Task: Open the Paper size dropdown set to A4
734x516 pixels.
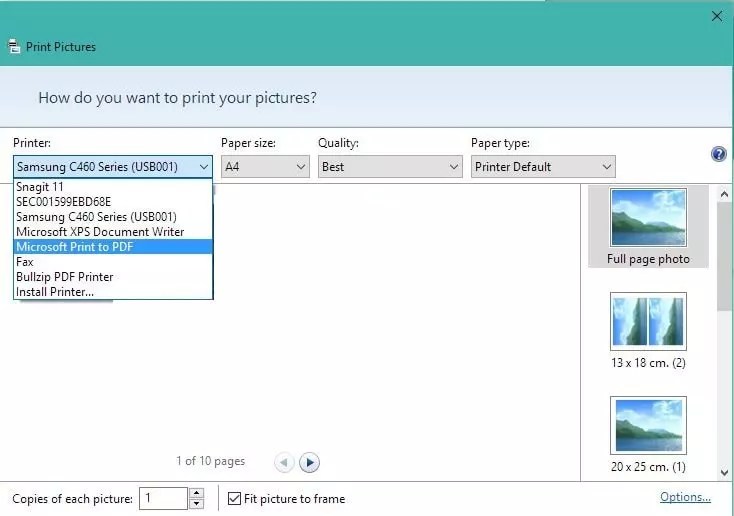Action: click(x=265, y=167)
